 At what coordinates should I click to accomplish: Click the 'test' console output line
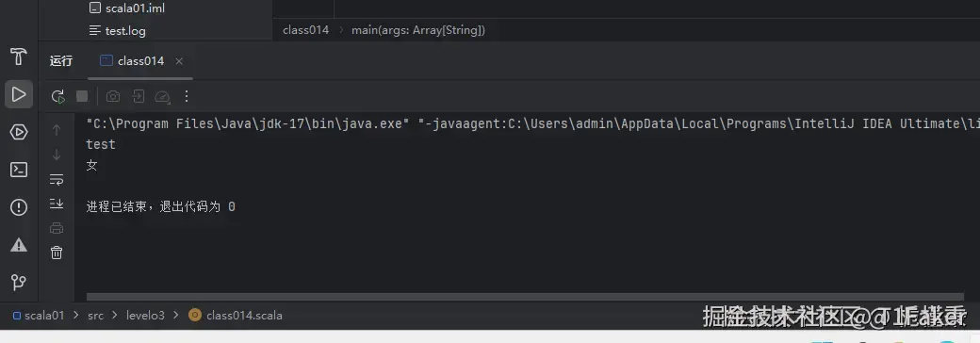(x=101, y=144)
